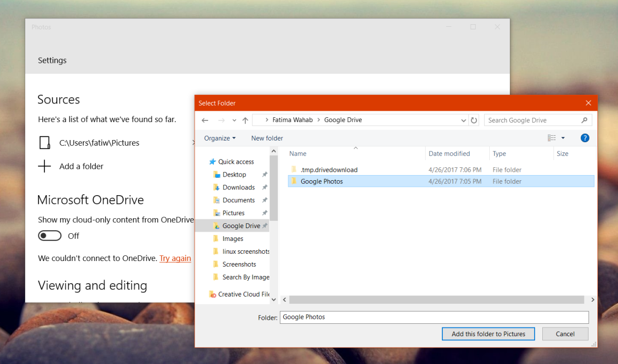Click the change view layout icon
The height and width of the screenshot is (364, 618).
click(x=552, y=138)
